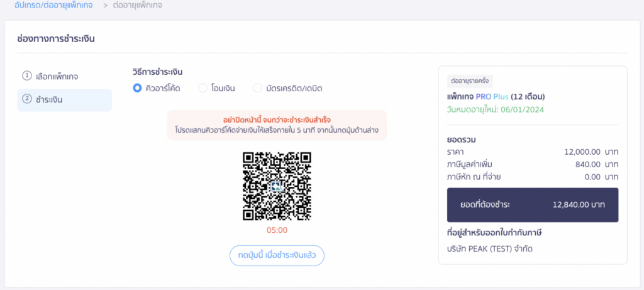The width and height of the screenshot is (644, 290).
Task: Click the step 1 circle number icon
Action: 26,75
